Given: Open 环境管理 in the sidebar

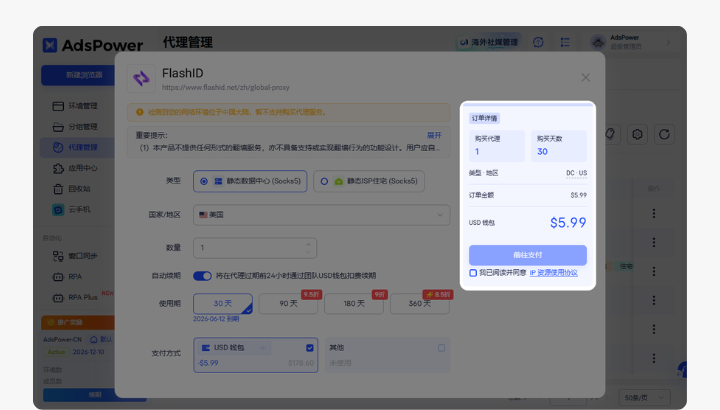Looking at the screenshot, I should click(x=75, y=106).
